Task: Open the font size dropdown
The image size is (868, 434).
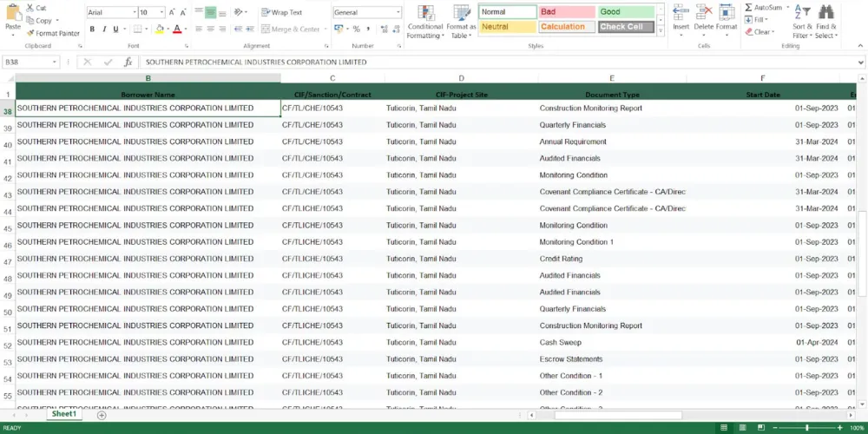Action: (x=161, y=12)
